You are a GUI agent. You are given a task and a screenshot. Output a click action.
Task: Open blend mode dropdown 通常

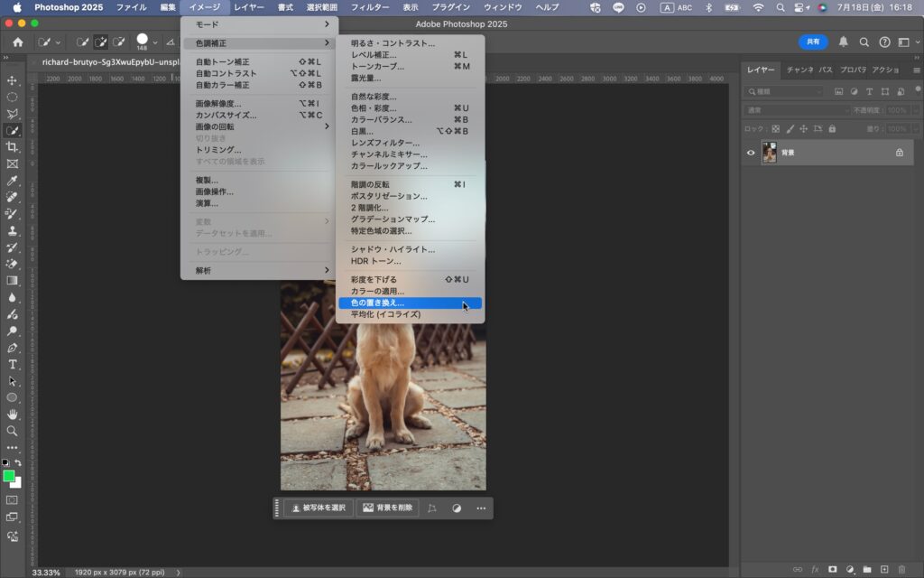coord(798,110)
